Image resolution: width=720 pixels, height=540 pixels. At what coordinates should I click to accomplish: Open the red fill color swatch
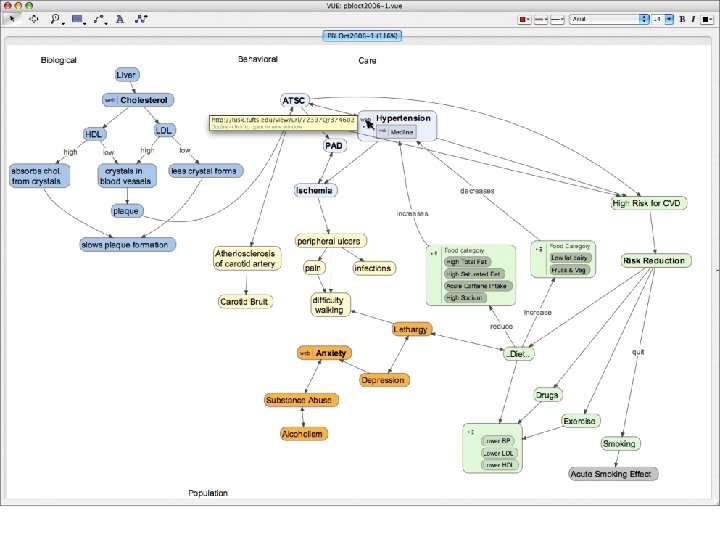pos(524,20)
